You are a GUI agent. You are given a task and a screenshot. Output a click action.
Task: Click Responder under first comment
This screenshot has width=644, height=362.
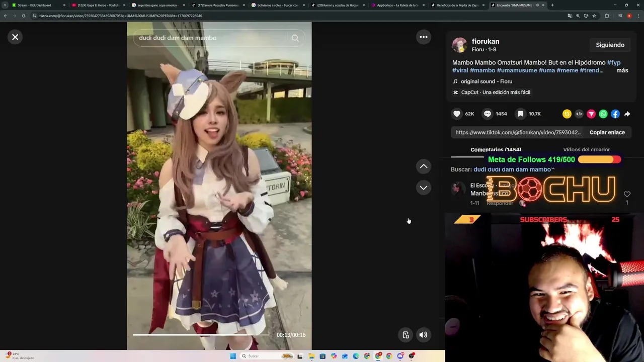500,203
